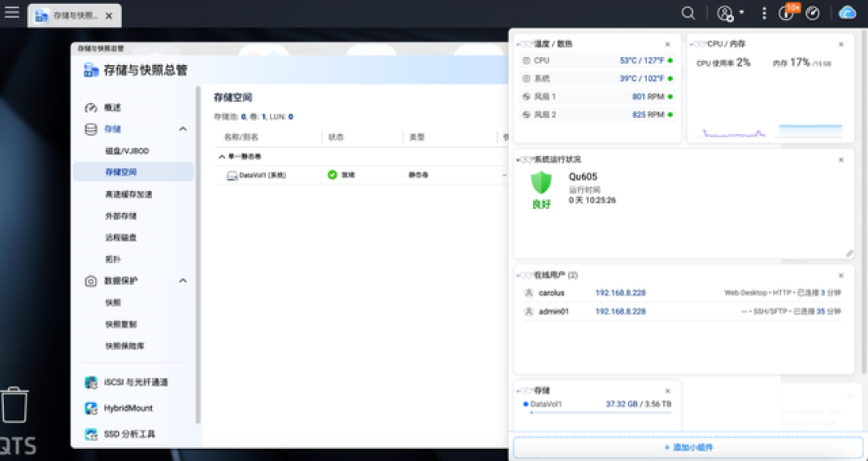Viewport: 868px width, 461px height.
Task: Open the notifications icon with 10+ badge
Action: pyautogui.click(x=787, y=13)
